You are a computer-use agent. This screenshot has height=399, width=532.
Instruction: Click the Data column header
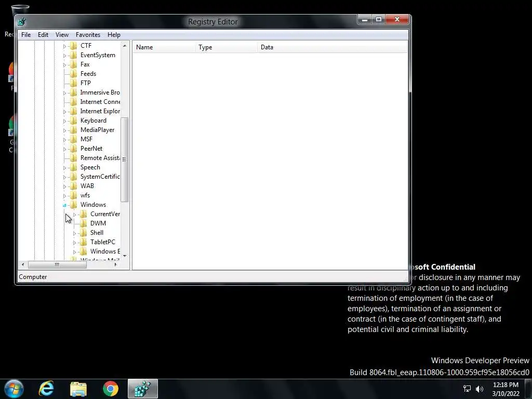click(x=332, y=47)
